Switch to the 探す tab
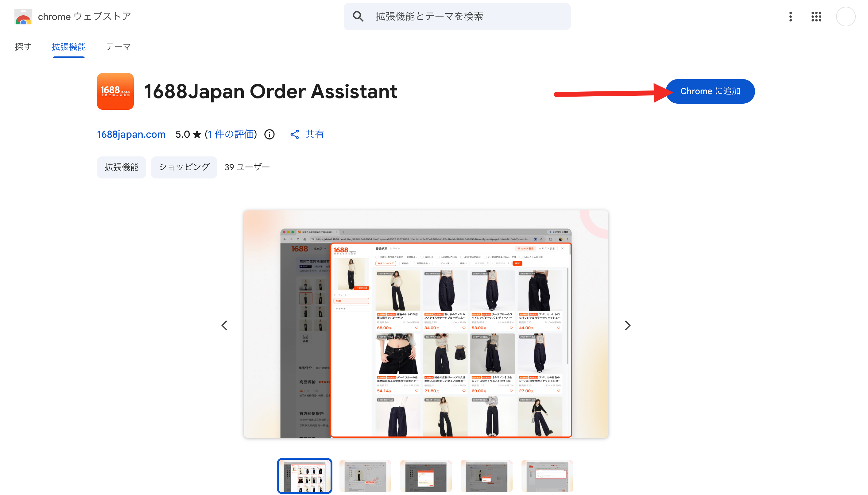 click(x=23, y=47)
